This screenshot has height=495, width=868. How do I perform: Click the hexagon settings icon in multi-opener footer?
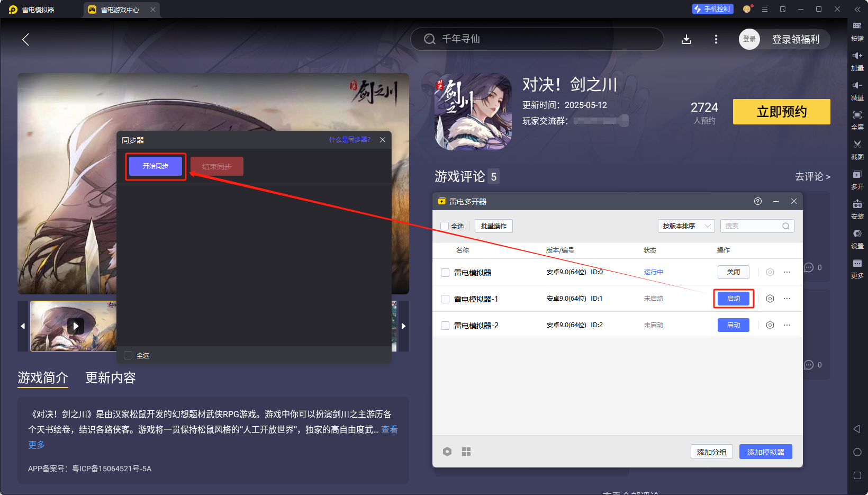[447, 452]
